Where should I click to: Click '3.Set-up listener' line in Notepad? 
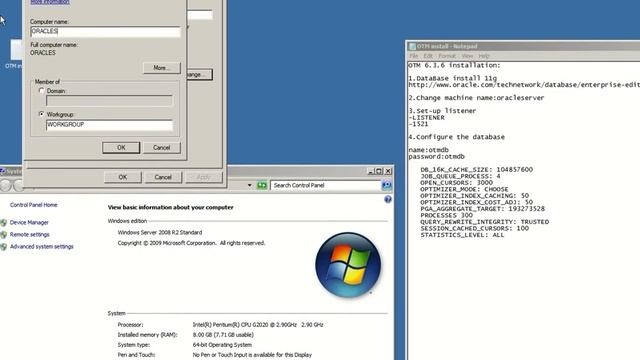tap(442, 111)
